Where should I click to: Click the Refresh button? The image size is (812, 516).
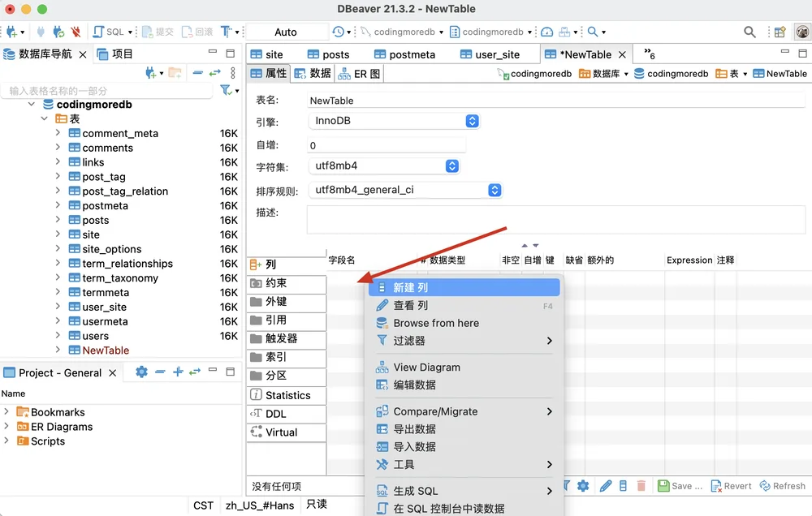click(x=783, y=486)
